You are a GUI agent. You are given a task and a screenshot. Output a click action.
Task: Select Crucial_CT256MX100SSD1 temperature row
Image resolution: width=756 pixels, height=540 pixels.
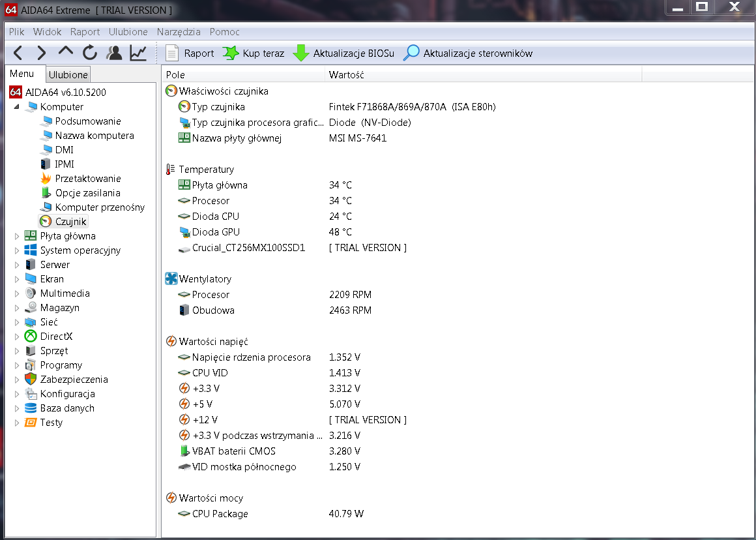(x=292, y=248)
